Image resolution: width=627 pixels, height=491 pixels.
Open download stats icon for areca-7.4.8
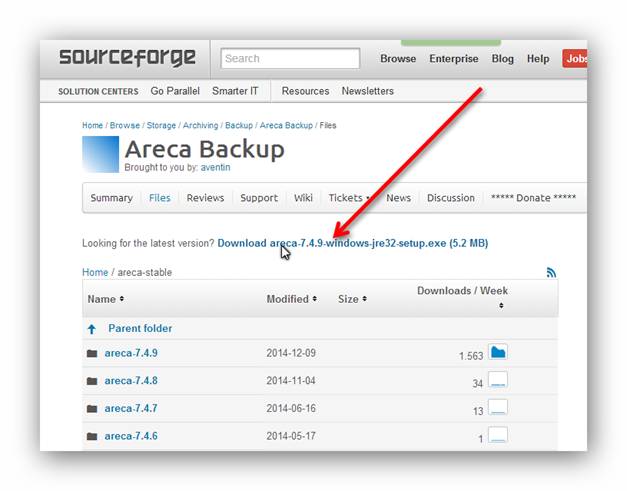pyautogui.click(x=498, y=379)
